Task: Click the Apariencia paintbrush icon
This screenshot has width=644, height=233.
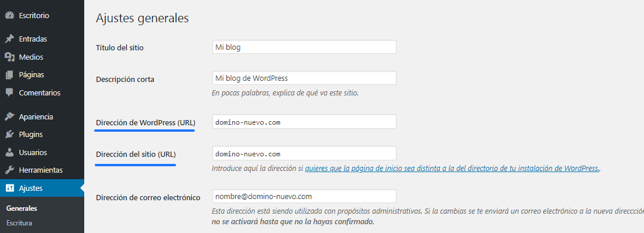Action: (9, 117)
